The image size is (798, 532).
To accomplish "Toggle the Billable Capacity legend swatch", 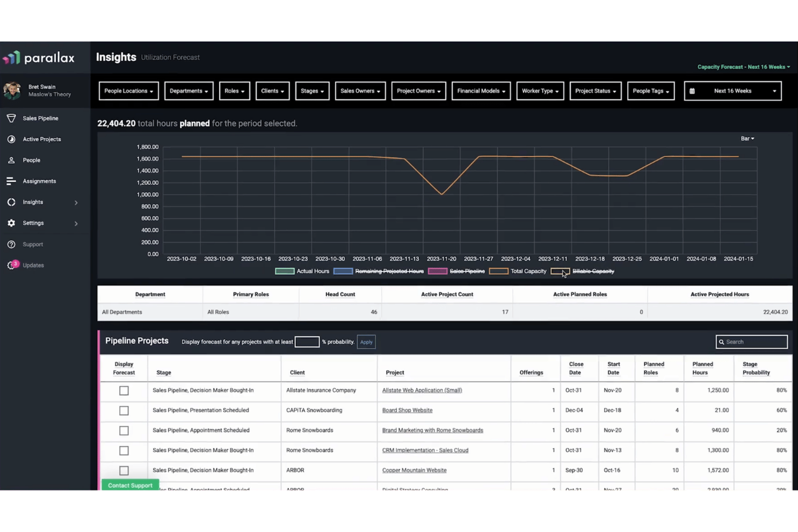I will point(560,271).
